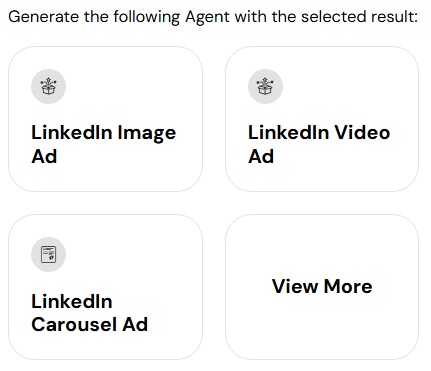This screenshot has width=431, height=371.
Task: Click the LinkedIn Image Ad box icon
Action: coord(48,86)
